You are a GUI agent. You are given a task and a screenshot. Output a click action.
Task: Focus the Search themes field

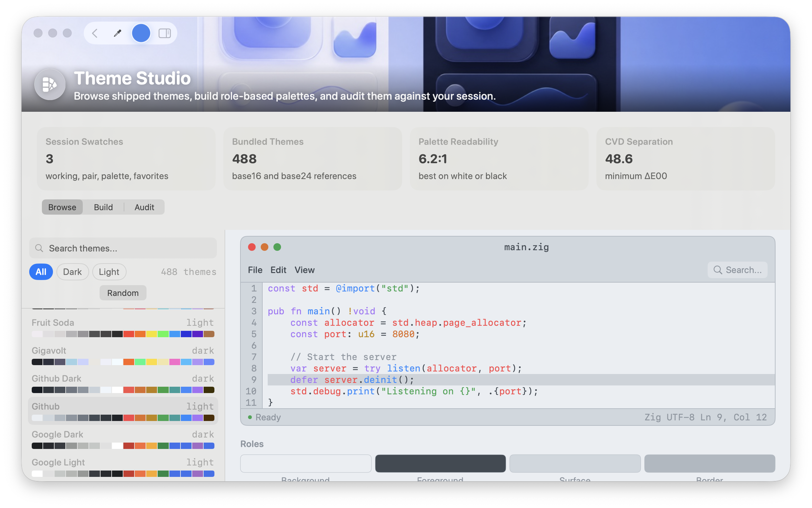pos(123,248)
